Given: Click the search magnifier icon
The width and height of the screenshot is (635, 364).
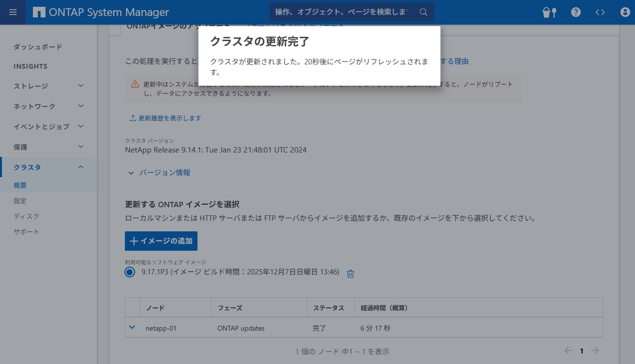Looking at the screenshot, I should click(423, 12).
